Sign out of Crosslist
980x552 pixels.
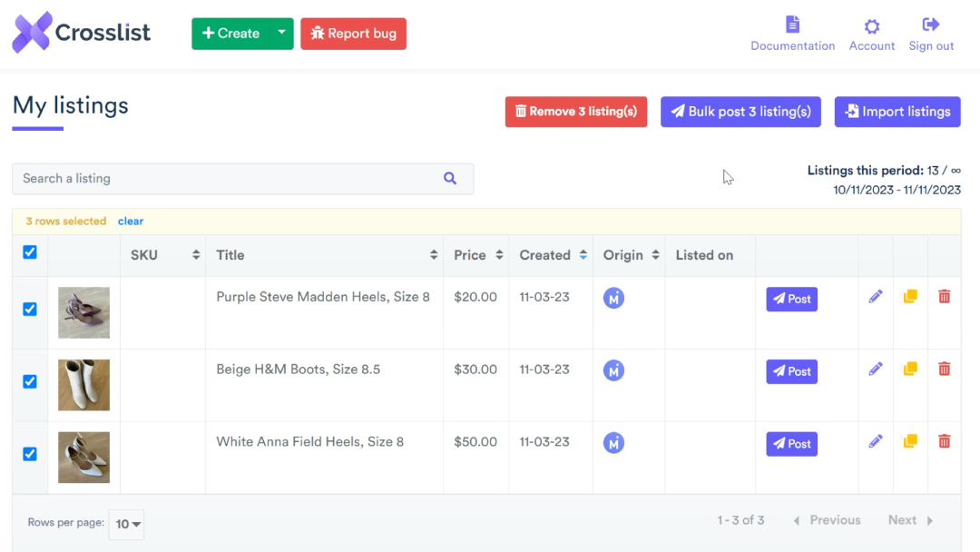pos(931,33)
